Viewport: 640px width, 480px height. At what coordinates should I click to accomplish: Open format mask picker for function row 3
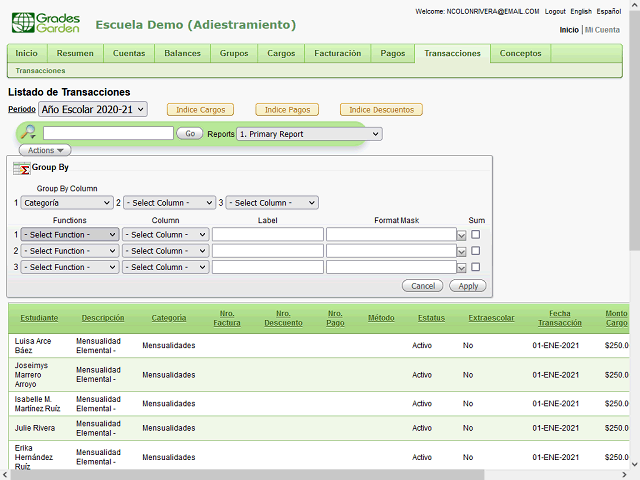coord(461,268)
